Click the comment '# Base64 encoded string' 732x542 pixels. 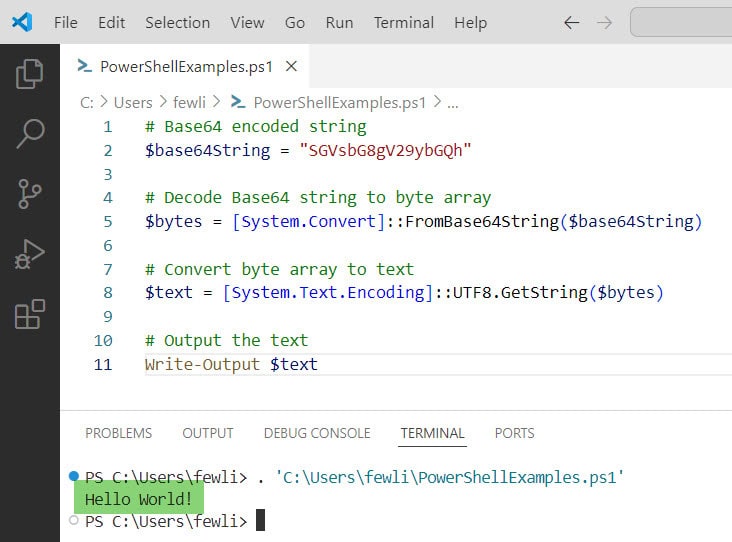[x=256, y=127]
